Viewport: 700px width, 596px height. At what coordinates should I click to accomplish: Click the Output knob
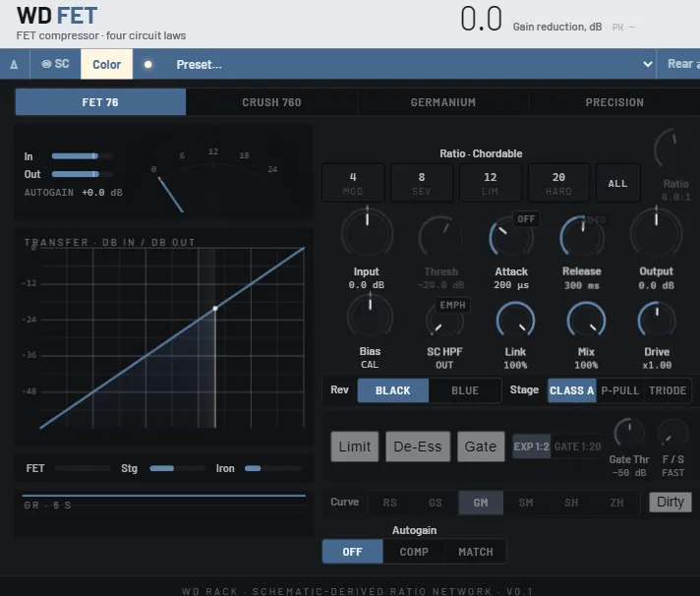(x=656, y=234)
